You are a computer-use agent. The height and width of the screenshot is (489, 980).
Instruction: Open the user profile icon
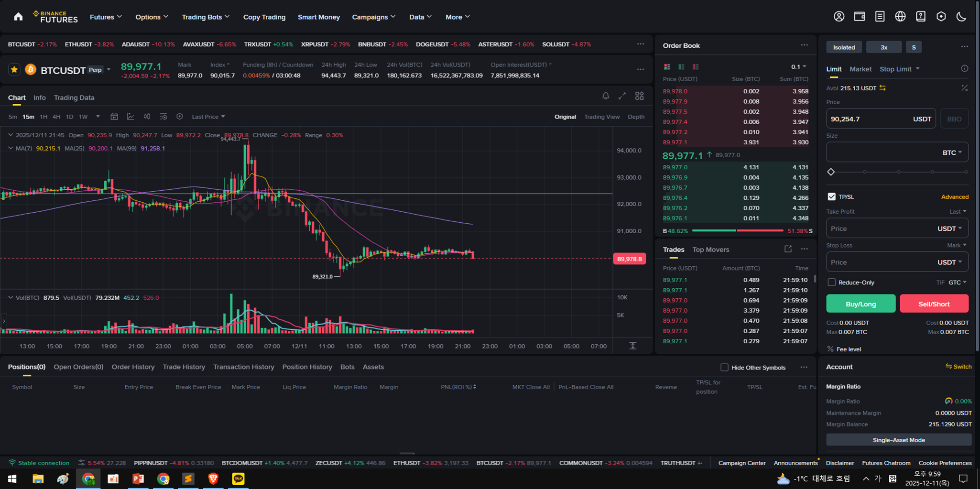(x=839, y=17)
